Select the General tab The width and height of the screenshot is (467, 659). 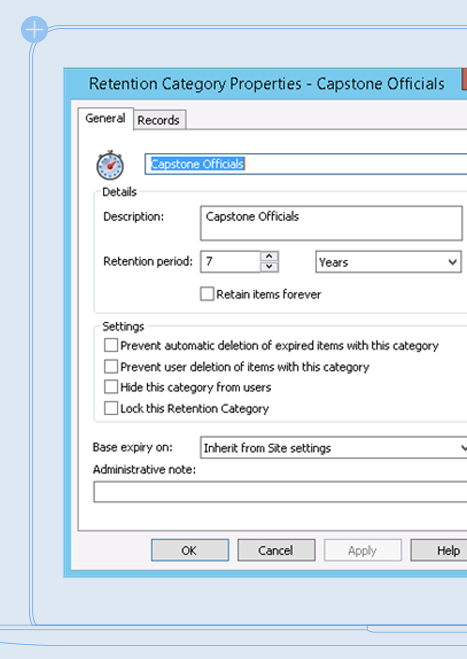[x=106, y=119]
